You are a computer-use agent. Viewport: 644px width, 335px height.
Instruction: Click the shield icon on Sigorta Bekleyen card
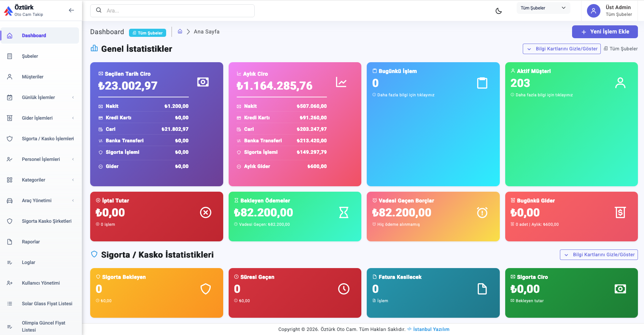pyautogui.click(x=206, y=289)
